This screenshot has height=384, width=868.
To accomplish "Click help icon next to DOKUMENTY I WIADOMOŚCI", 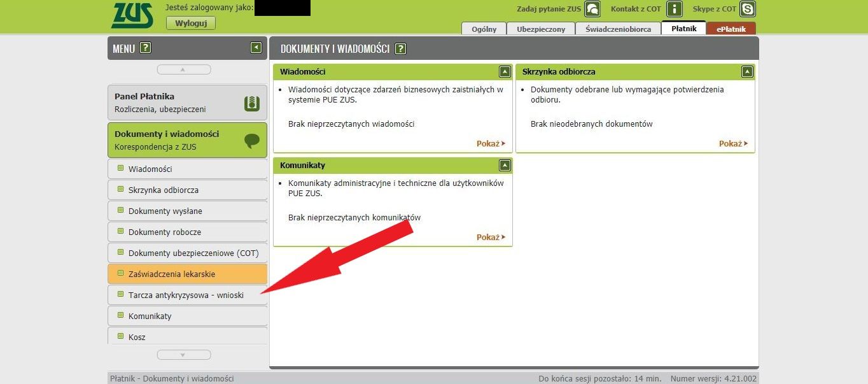I will click(400, 48).
